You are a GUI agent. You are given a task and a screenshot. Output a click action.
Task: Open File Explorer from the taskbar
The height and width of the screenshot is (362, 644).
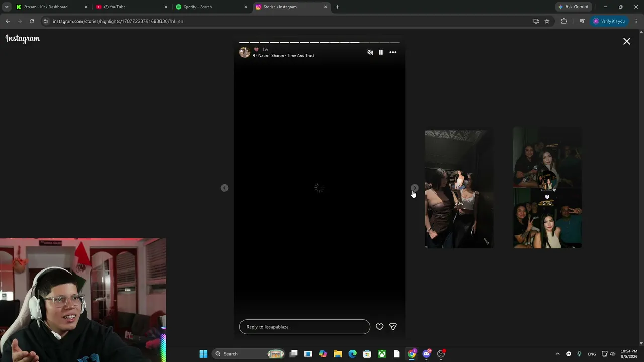(338, 354)
